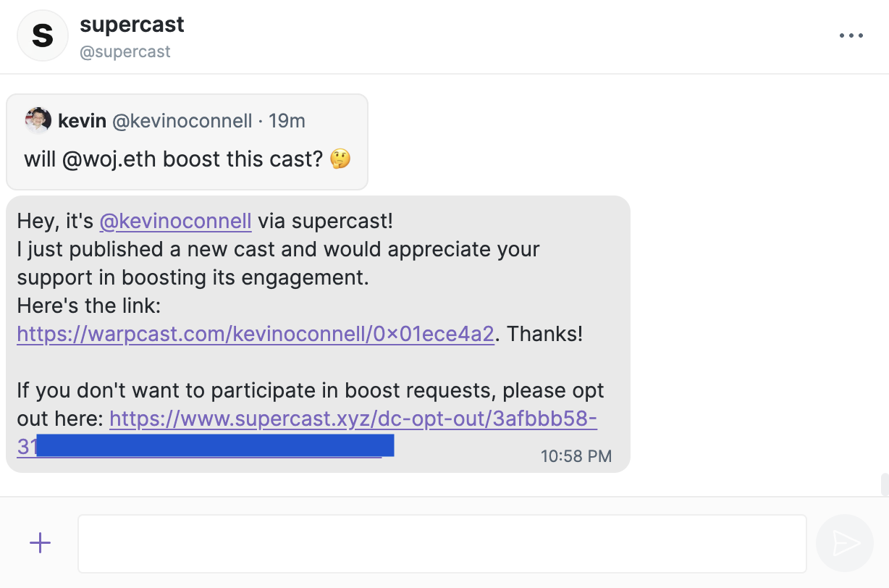Screen dimensions: 889x588
Task: Send the message with the paper plane icon
Action: click(x=844, y=543)
